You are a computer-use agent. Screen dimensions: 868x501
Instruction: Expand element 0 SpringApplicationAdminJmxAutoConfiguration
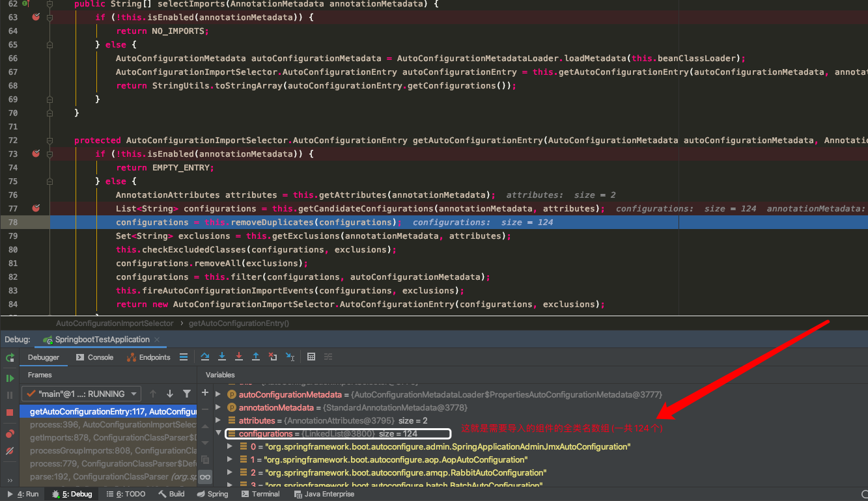(229, 446)
